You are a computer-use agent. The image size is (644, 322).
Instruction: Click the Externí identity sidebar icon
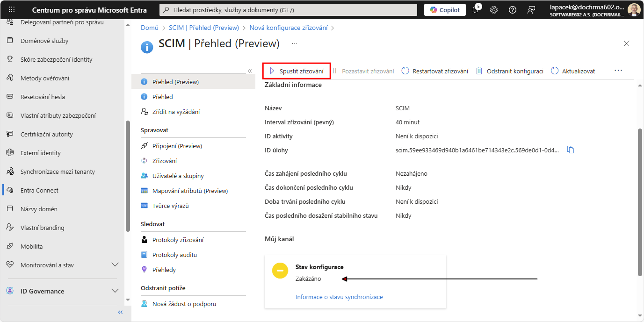[x=10, y=153]
